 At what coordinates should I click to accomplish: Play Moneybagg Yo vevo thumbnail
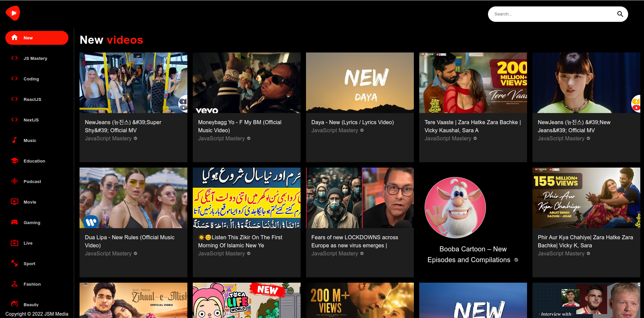[247, 83]
